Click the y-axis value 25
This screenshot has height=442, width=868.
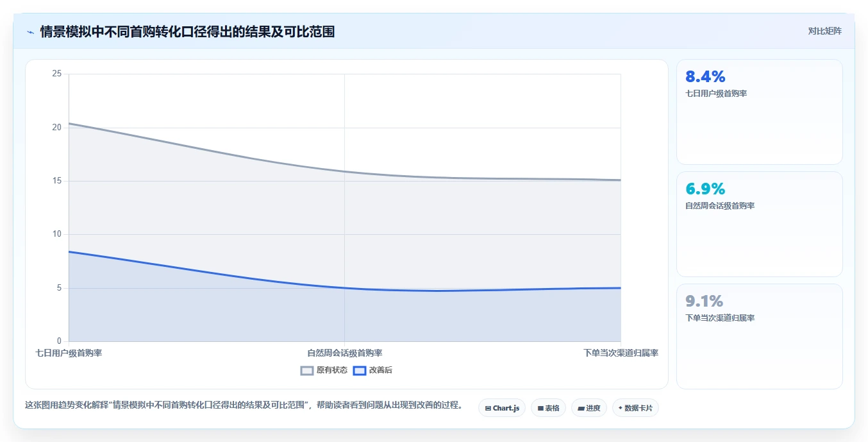click(57, 74)
